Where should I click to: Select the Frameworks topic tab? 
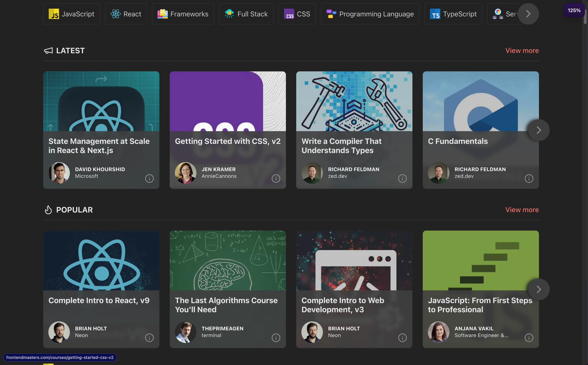point(183,14)
